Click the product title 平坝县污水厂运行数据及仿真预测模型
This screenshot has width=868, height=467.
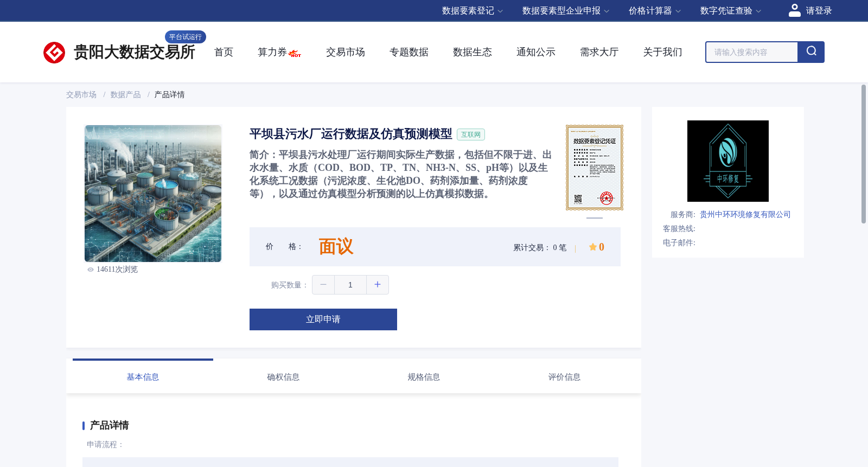pos(350,134)
